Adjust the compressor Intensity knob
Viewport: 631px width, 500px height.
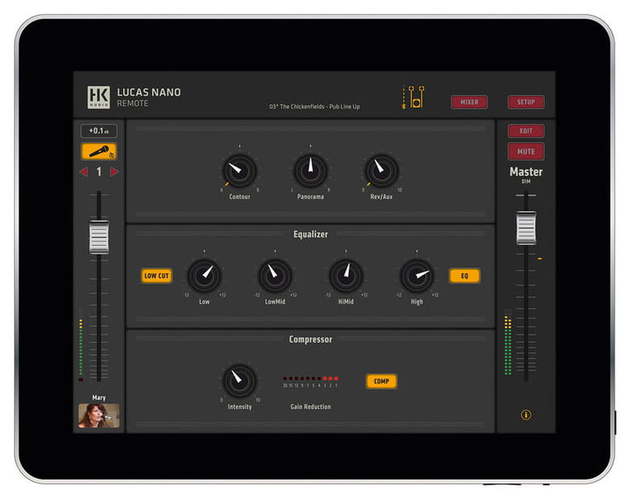(239, 381)
